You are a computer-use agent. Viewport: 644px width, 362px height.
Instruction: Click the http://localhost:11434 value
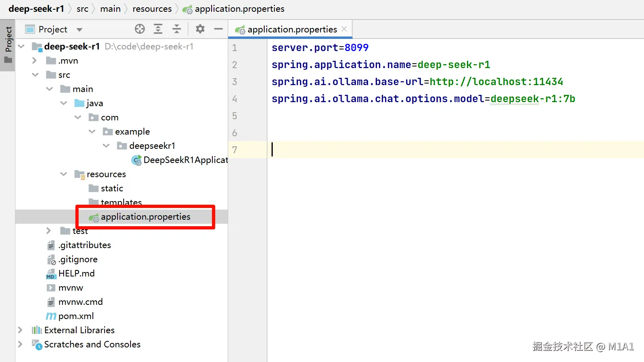tap(496, 82)
